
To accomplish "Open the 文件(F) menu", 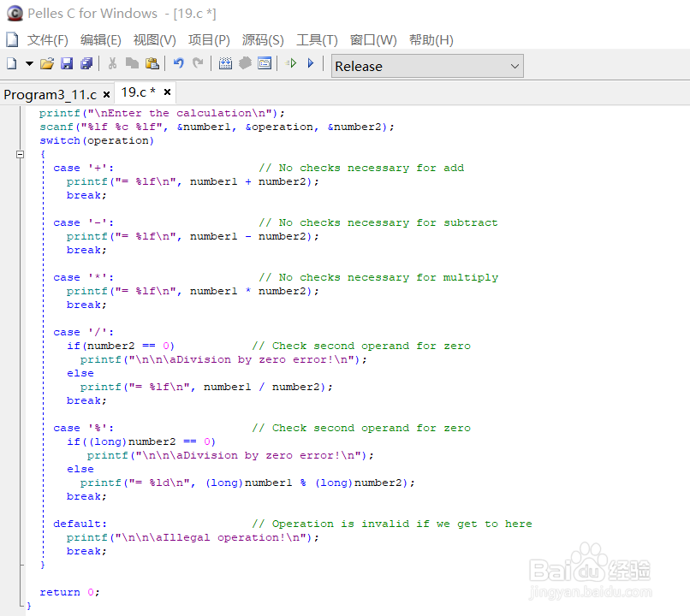I will point(48,40).
